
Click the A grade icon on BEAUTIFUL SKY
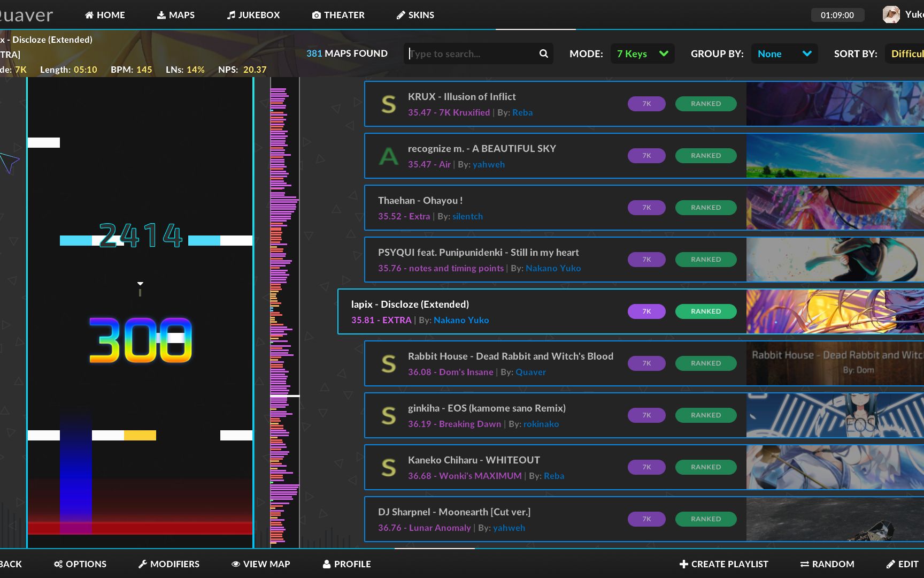(x=389, y=156)
